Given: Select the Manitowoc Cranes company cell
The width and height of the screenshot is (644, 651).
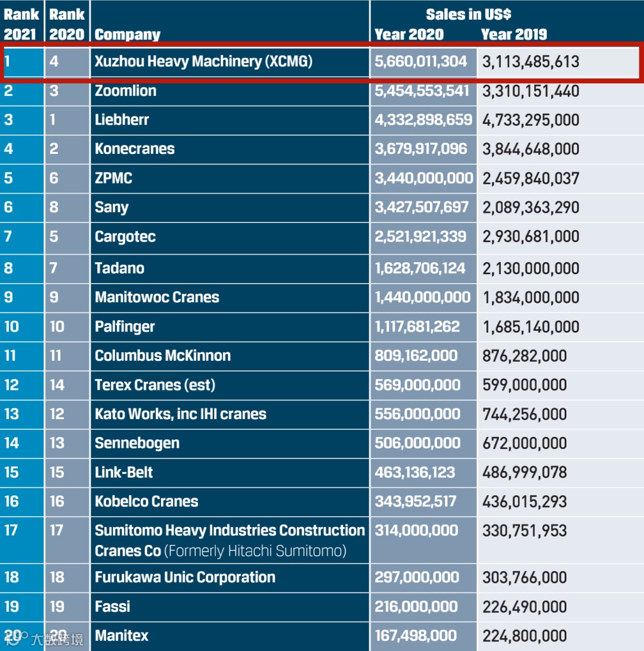Looking at the screenshot, I should click(230, 297).
